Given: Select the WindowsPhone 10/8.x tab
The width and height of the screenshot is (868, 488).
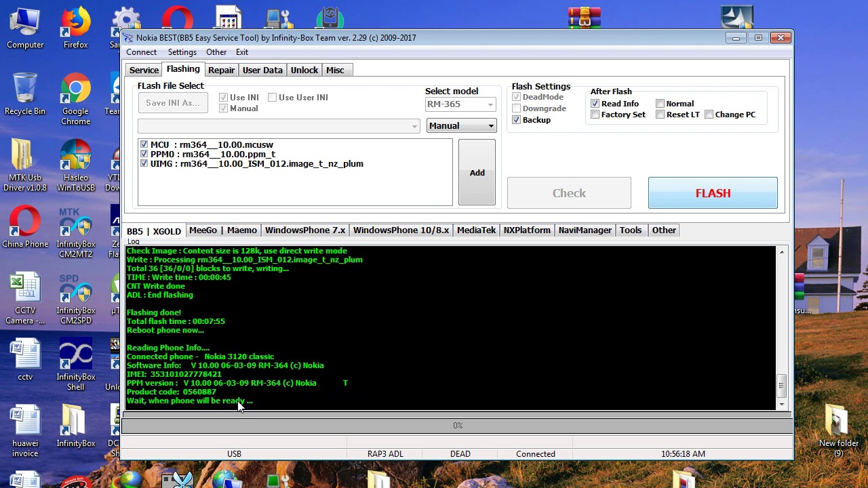Looking at the screenshot, I should point(401,230).
